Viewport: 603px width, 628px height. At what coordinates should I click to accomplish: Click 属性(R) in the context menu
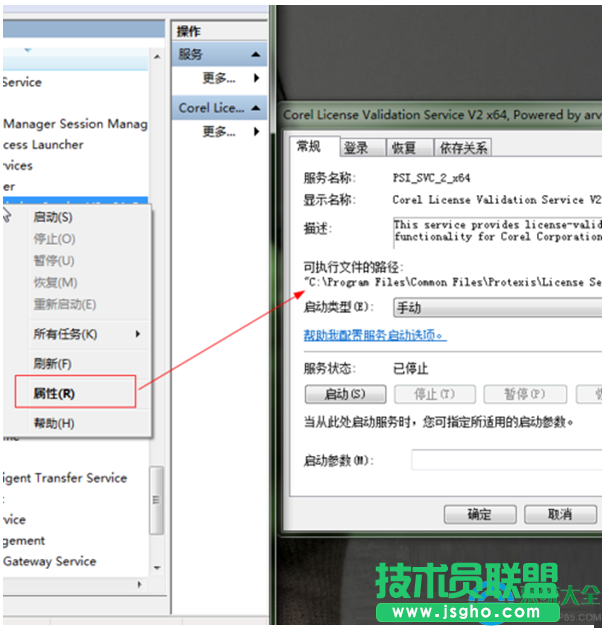54,393
